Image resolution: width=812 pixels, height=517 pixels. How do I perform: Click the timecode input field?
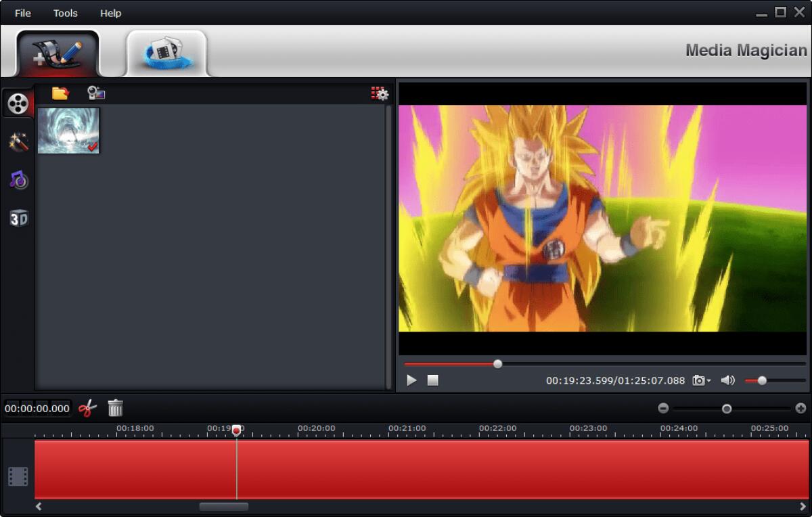[35, 408]
